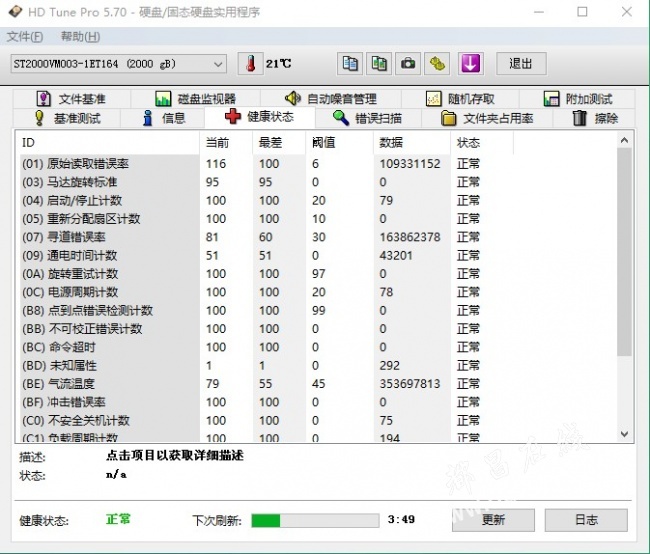
Task: Open the 文件基准 tab
Action: pyautogui.click(x=72, y=99)
